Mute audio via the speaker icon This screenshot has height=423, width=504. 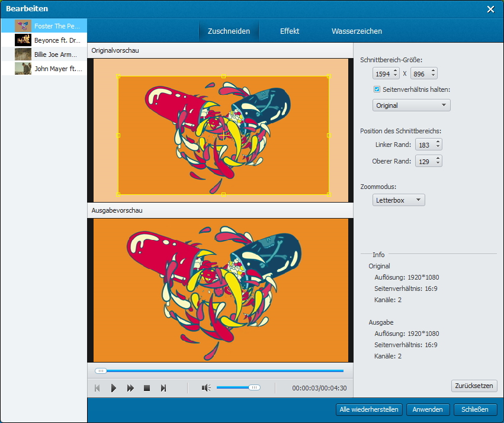206,388
